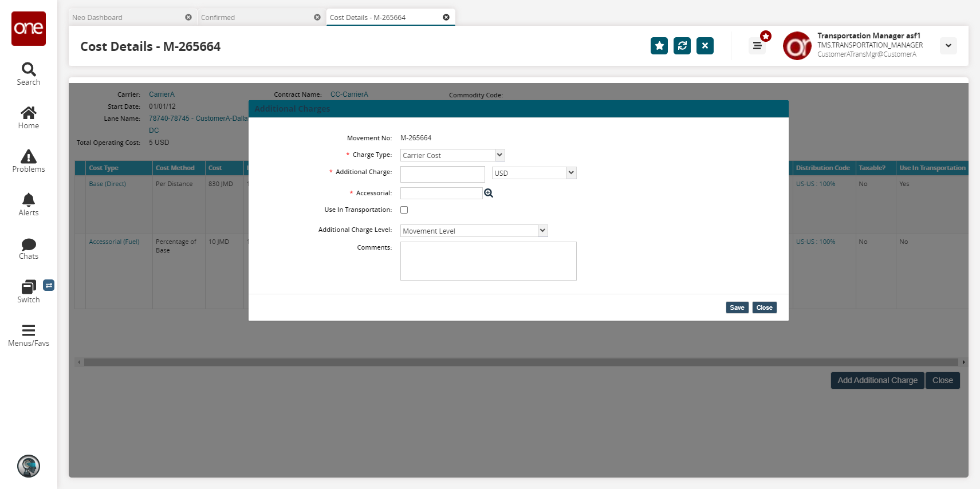This screenshot has height=489, width=980.
Task: Open the Accessorial (Fuel) cost type link
Action: point(114,242)
